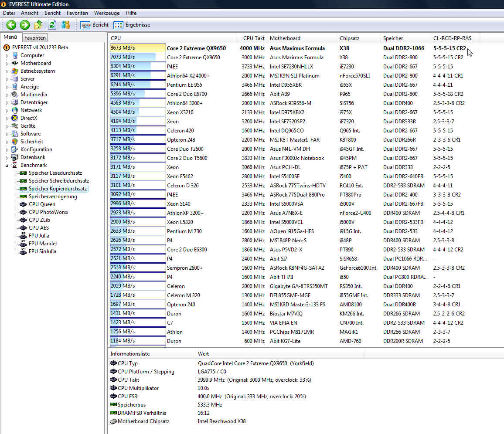Select FPU Mandel benchmark
Image resolution: width=504 pixels, height=434 pixels.
42,244
